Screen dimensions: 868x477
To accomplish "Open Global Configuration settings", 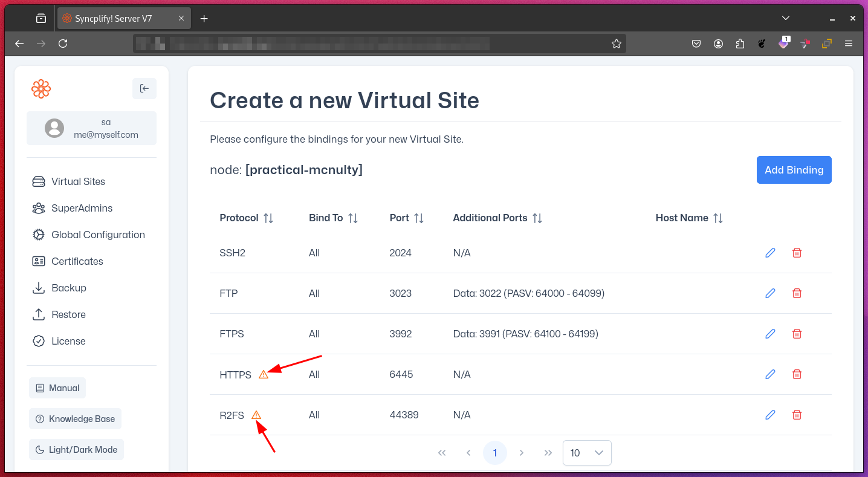I will (98, 235).
